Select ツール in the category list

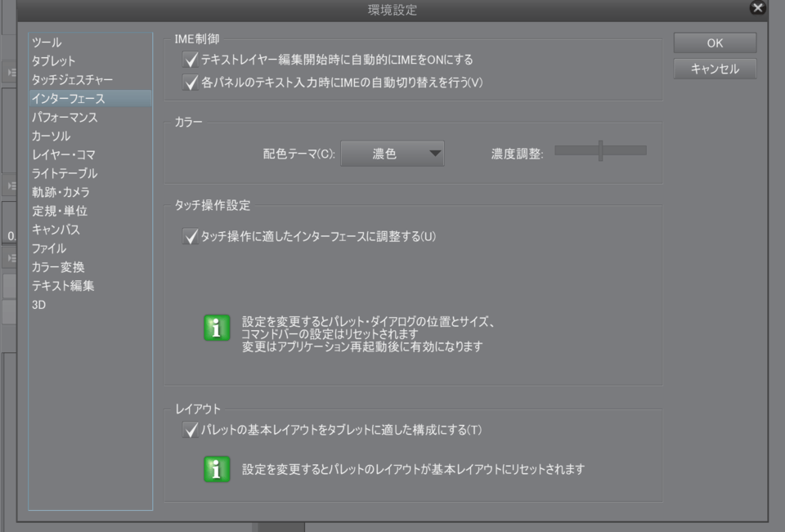click(x=90, y=42)
